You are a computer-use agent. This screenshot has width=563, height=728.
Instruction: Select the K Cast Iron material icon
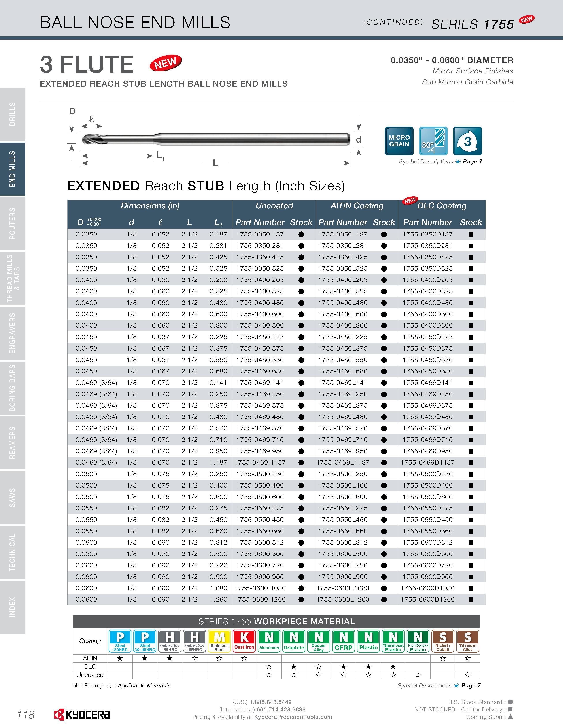click(x=244, y=641)
